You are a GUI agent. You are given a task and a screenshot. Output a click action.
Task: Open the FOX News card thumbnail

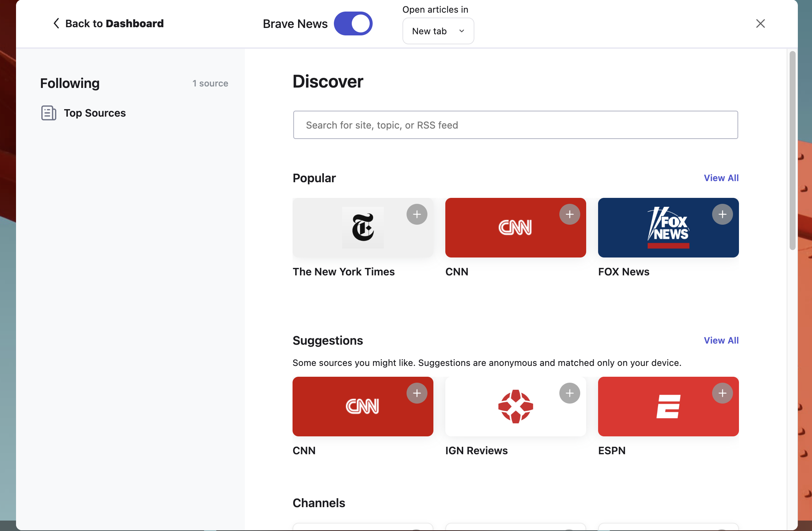coord(668,228)
